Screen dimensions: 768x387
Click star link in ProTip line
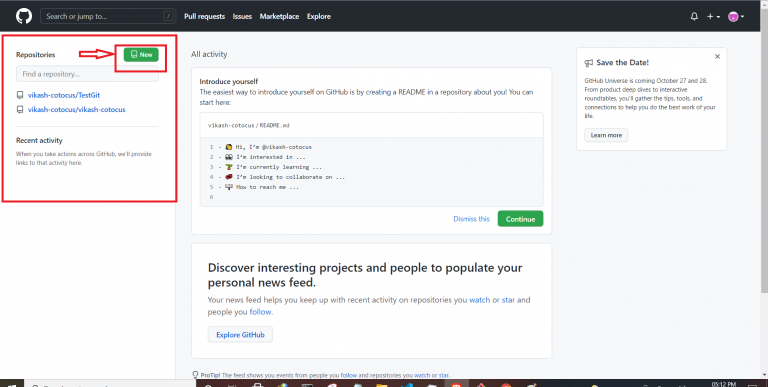[443, 375]
